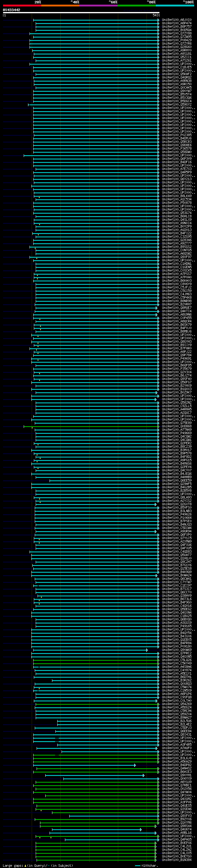This screenshot has width=197, height=868.
Task: Select hit label UniRef100_Q90YH1
Action: 176,775
